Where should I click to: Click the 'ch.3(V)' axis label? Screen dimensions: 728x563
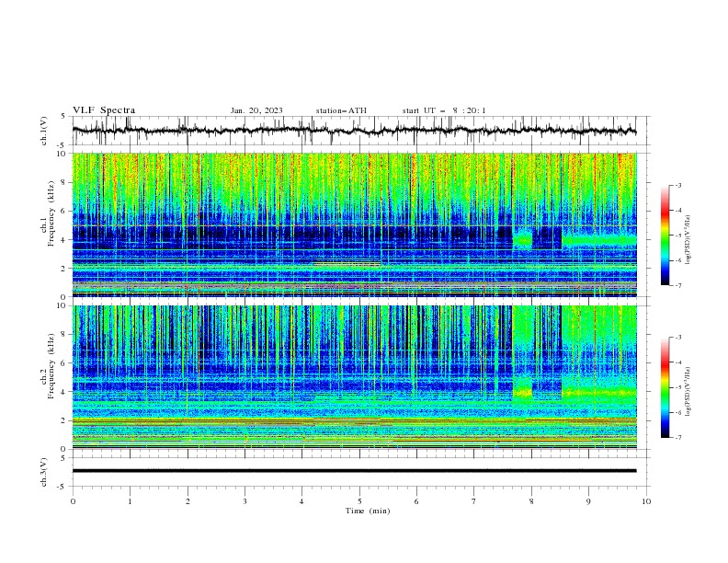click(44, 472)
